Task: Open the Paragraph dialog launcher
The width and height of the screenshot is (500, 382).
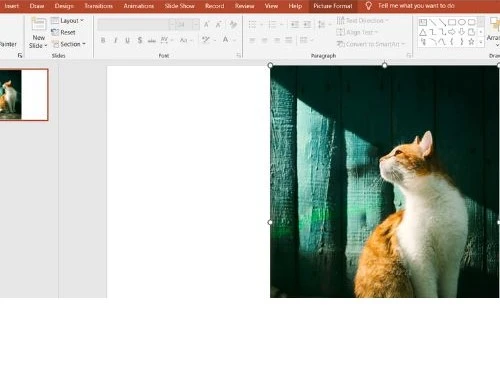Action: click(409, 56)
